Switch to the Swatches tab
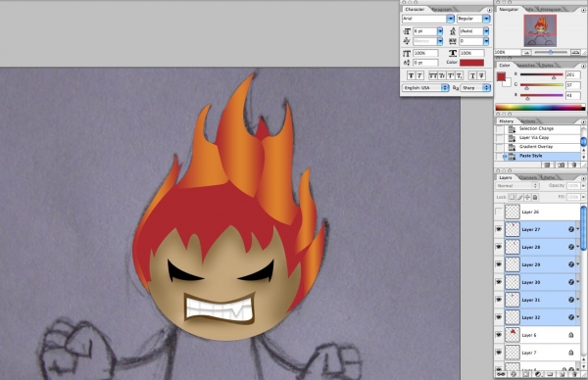Screen dimensions: 588x380 526,66
